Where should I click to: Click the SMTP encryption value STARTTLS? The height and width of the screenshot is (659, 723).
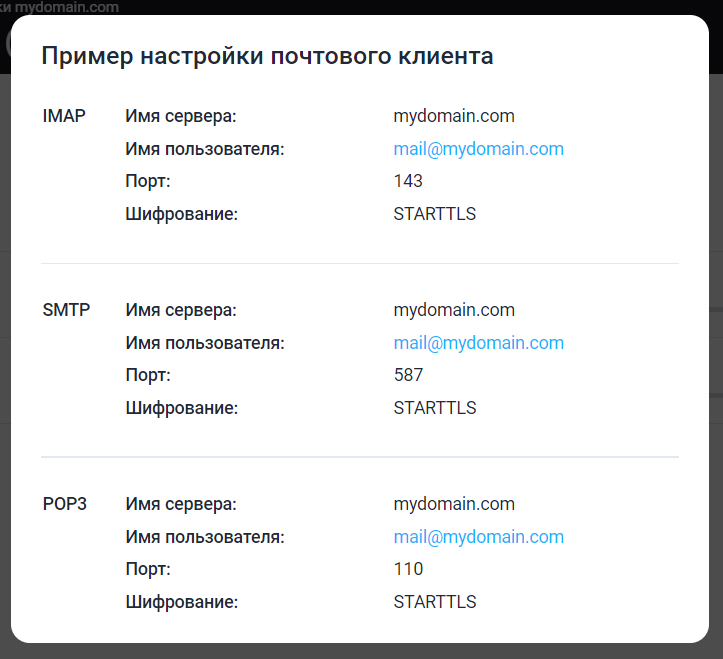click(x=434, y=408)
